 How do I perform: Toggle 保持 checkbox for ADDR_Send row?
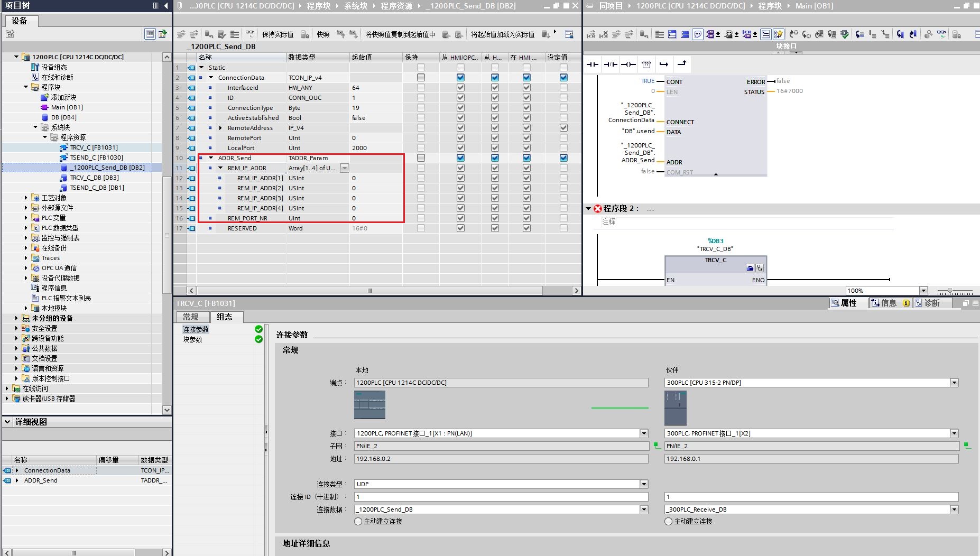click(421, 158)
